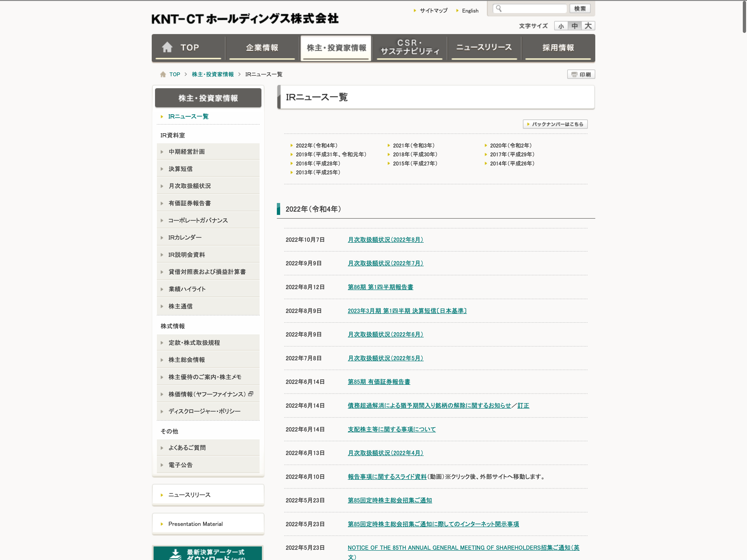Screen dimensions: 747x560
Task: Open 第86期 第1四半期報告書 link
Action: point(380,287)
